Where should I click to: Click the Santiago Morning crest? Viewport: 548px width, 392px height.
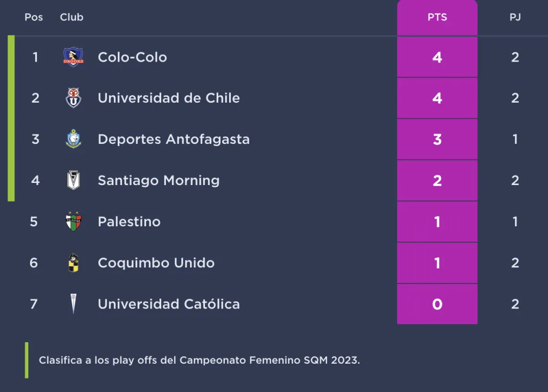(73, 180)
